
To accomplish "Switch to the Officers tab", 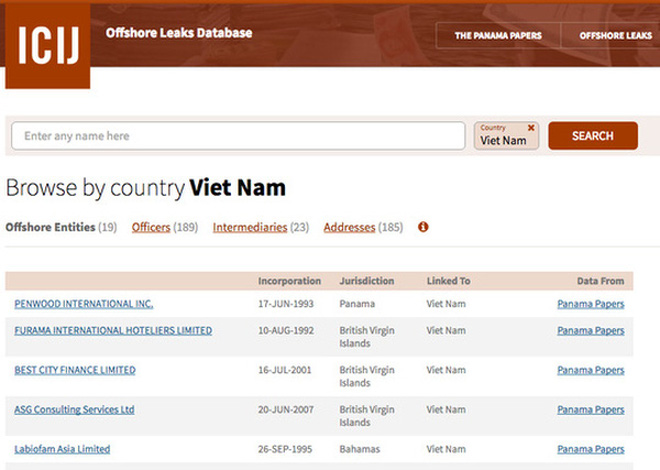I will pos(151,227).
